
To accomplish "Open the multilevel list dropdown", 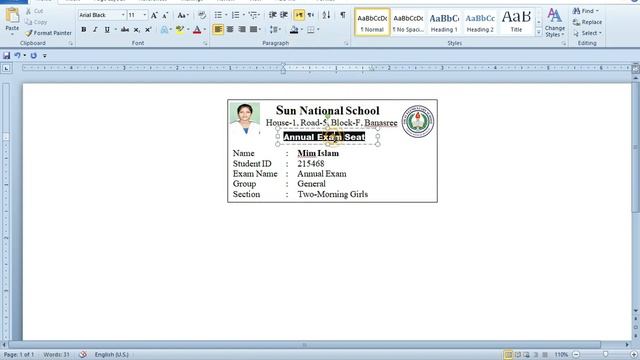I will pyautogui.click(x=255, y=16).
